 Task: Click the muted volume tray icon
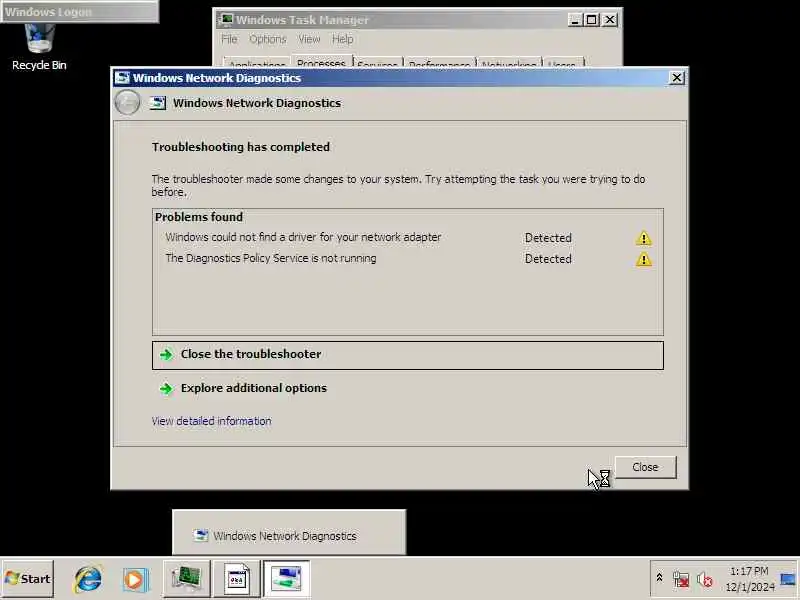coord(705,579)
